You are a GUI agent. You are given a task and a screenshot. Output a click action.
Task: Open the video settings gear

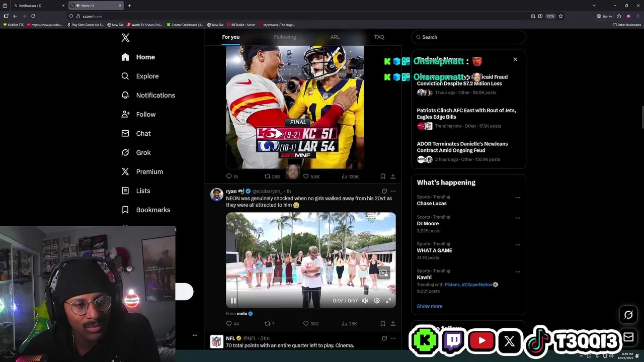tap(377, 301)
